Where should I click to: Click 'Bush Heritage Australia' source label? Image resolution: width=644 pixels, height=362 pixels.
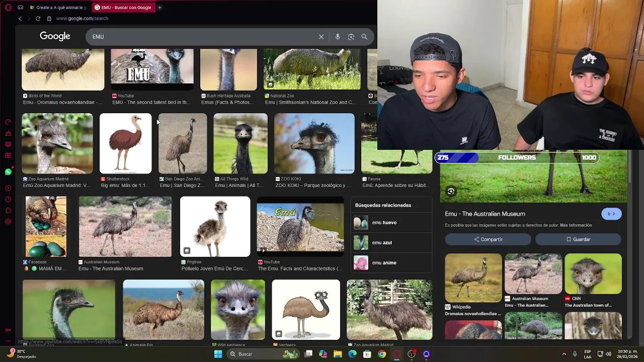tap(228, 96)
